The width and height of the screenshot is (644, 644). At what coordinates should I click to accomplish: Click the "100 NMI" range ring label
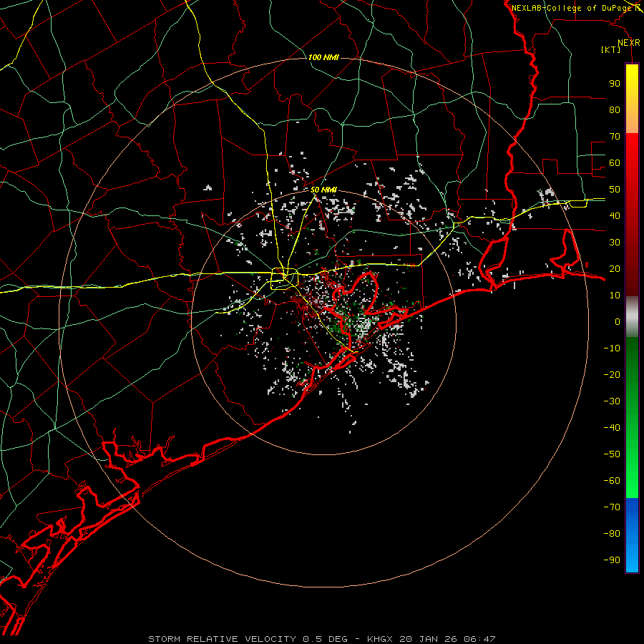click(323, 57)
